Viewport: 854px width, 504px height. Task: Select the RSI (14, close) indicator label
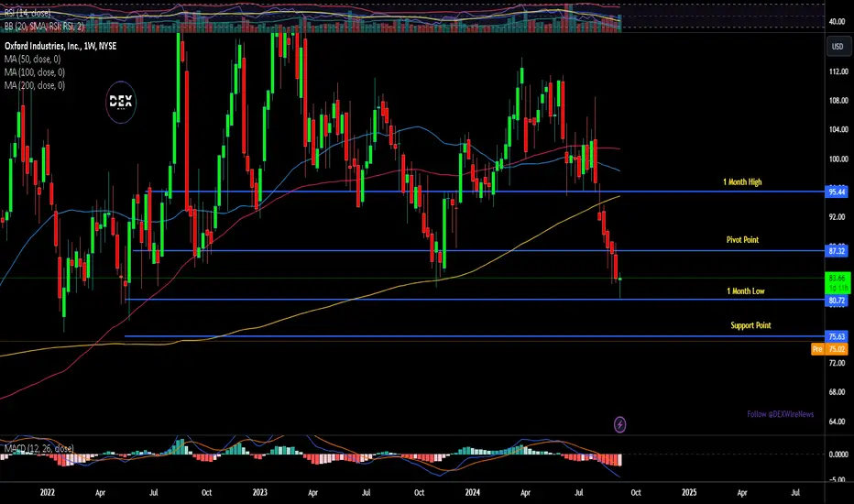[27, 13]
